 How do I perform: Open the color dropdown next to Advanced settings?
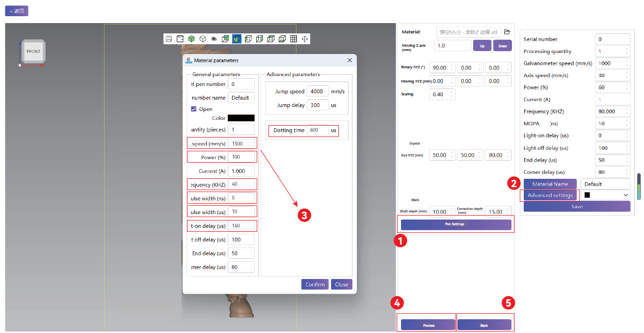pos(605,195)
